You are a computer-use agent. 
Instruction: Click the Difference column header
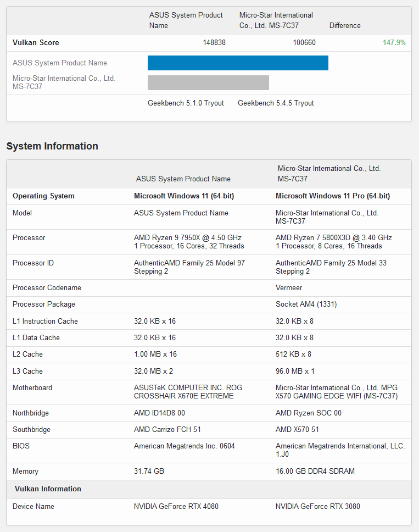[x=345, y=25]
